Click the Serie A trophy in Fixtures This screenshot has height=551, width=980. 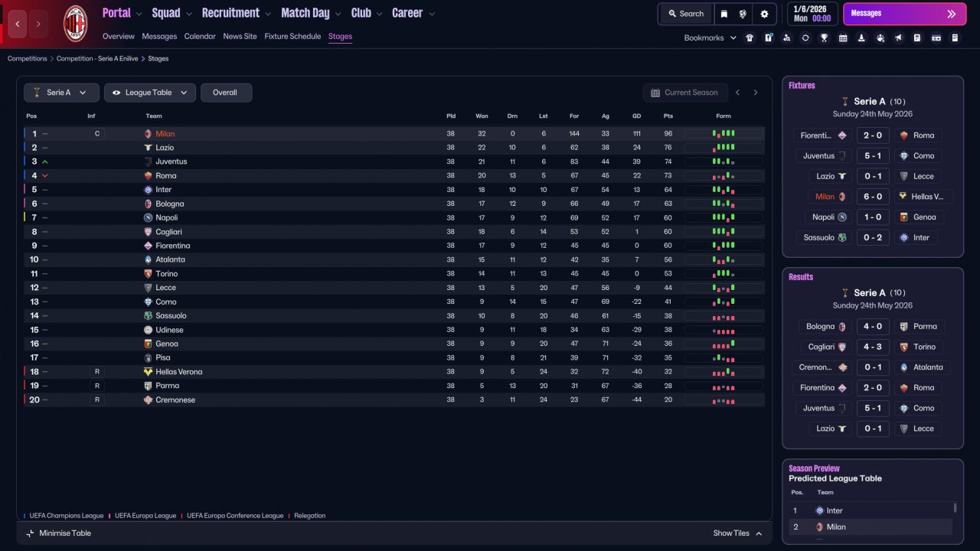click(x=845, y=101)
